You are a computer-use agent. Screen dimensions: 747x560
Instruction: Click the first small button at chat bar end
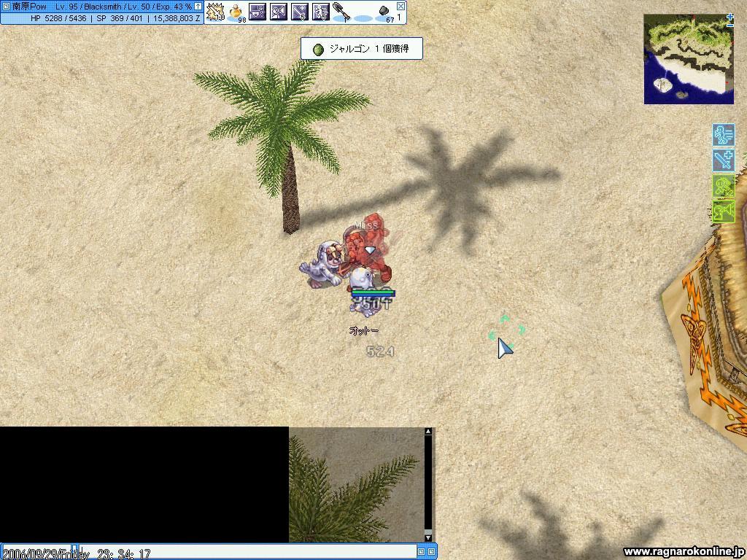[421, 552]
